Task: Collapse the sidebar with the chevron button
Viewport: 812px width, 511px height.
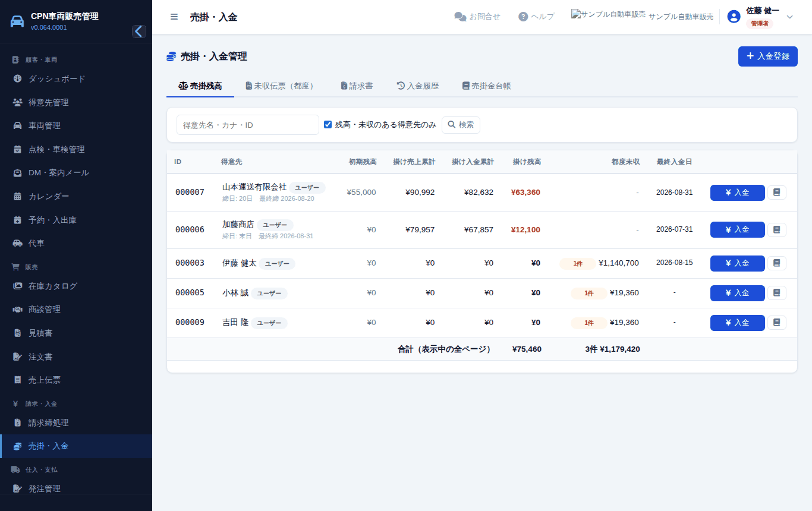Action: (x=139, y=31)
